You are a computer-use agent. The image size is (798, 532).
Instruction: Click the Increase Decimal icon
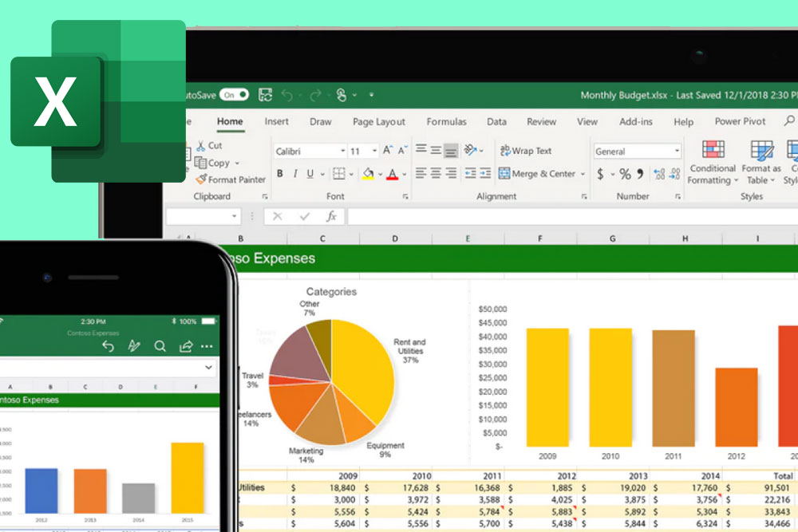(660, 174)
